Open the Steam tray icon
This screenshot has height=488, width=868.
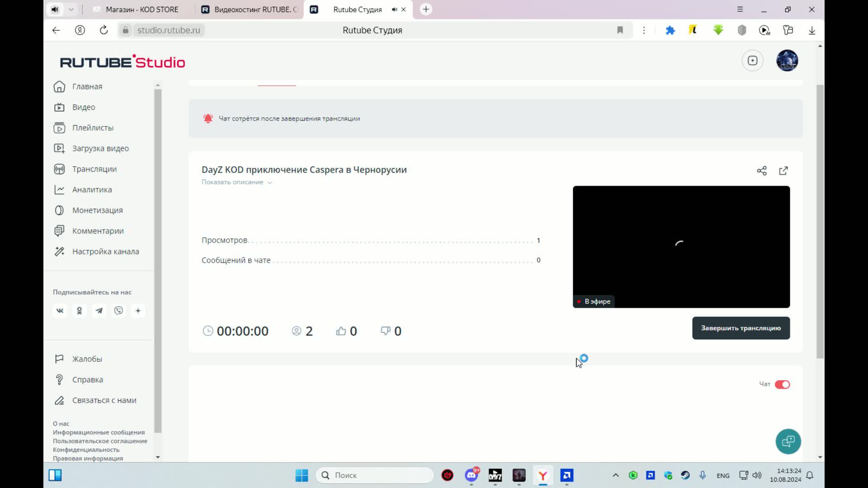(685, 475)
